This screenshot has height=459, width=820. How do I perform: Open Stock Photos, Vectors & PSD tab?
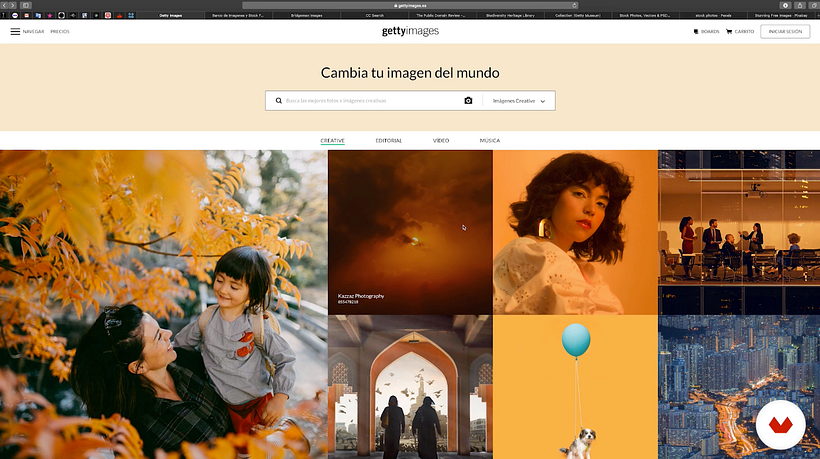[x=645, y=16]
